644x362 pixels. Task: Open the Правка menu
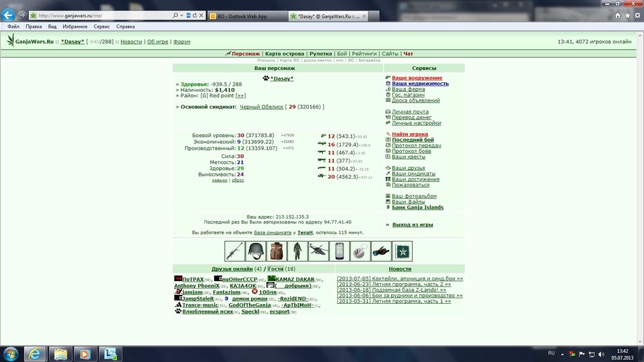point(34,26)
